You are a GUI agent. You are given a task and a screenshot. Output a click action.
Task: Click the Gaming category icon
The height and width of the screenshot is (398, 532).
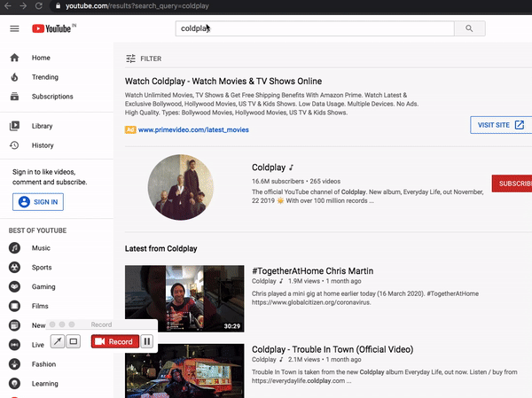click(x=14, y=286)
